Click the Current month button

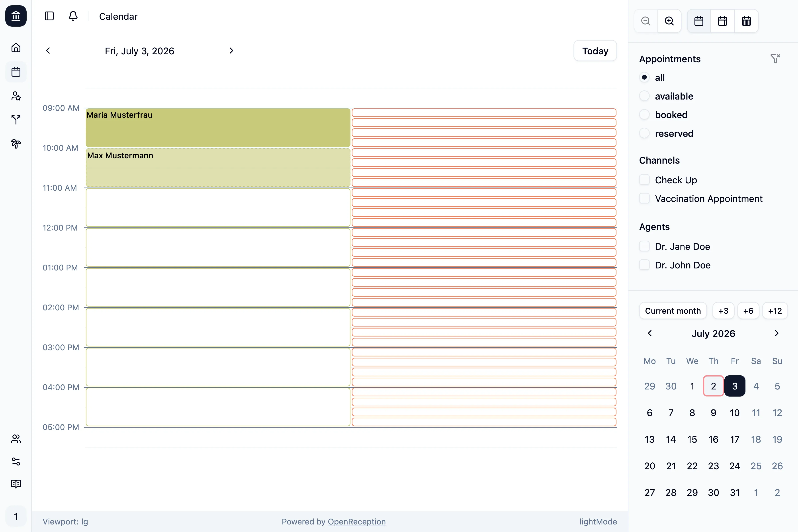click(673, 311)
